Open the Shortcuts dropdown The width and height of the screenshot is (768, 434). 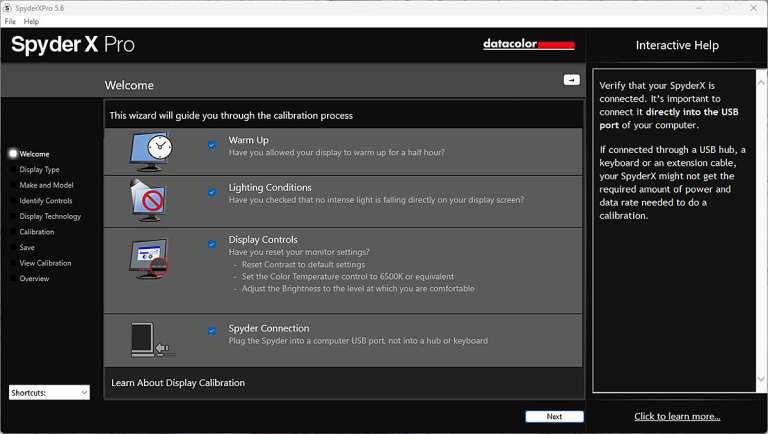click(49, 393)
